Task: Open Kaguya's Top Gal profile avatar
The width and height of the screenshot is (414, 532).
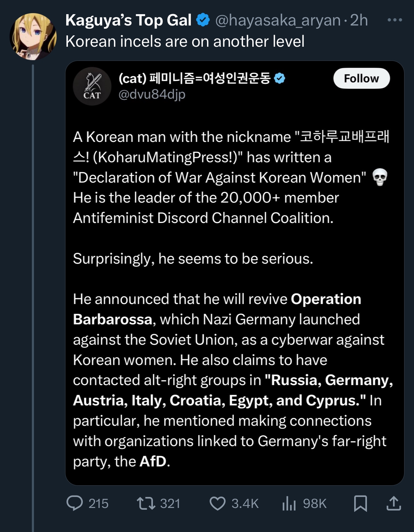Action: click(x=33, y=36)
